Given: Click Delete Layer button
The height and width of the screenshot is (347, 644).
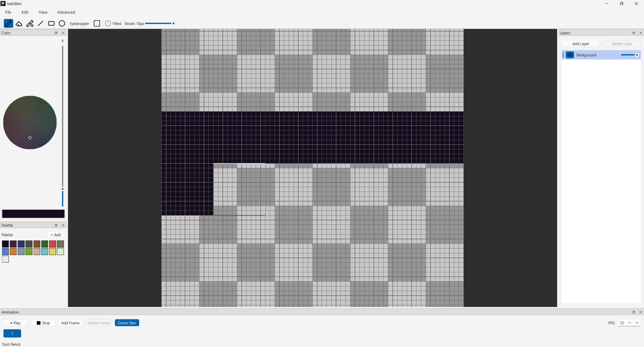Looking at the screenshot, I should pos(622,44).
